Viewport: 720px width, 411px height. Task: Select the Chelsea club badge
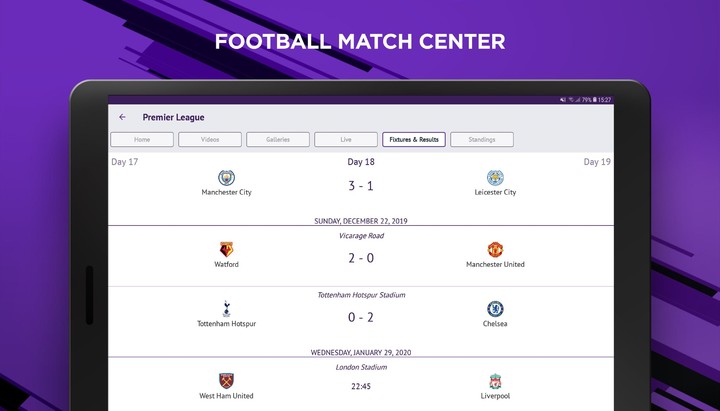495,309
